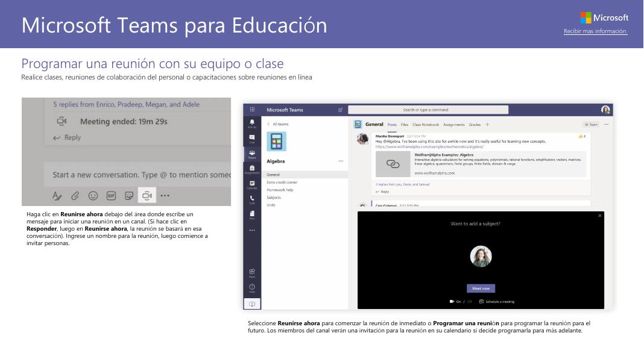Click the Meeting ended camera icon
Viewport: 644px width, 362px height.
[62, 122]
